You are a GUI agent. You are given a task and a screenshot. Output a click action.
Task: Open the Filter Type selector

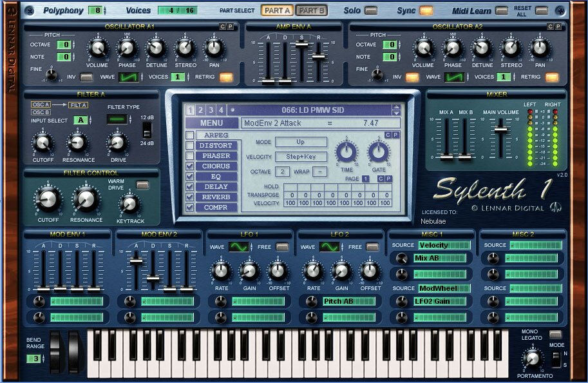117,119
